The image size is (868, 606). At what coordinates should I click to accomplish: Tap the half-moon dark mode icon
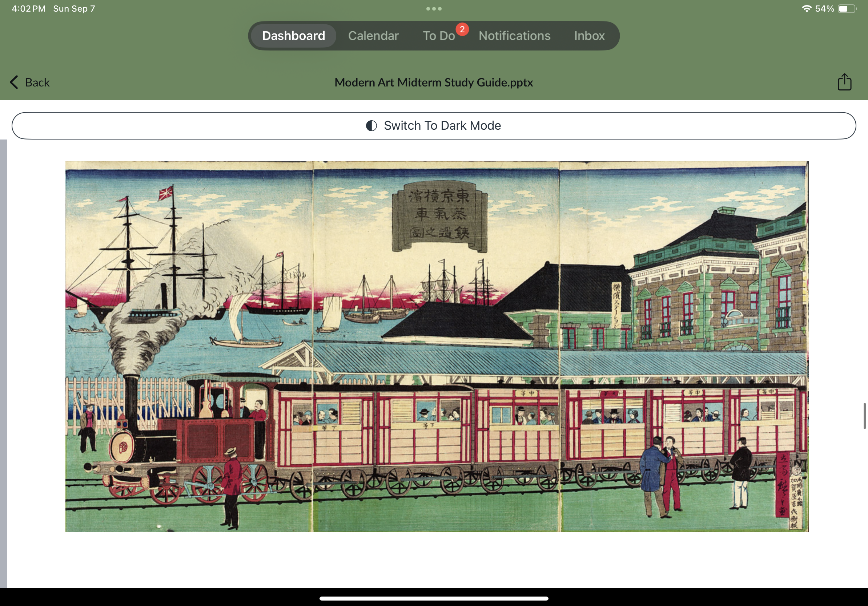pyautogui.click(x=371, y=125)
